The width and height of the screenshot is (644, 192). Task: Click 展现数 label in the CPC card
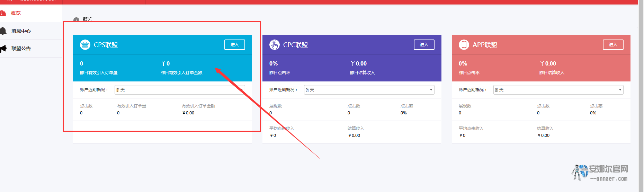276,106
